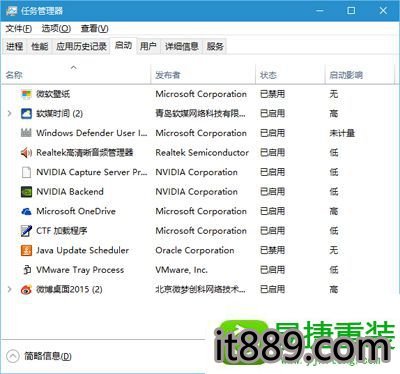The width and height of the screenshot is (400, 374).
Task: Click 已禁用 status in 微软壁纸 row
Action: pyautogui.click(x=272, y=94)
